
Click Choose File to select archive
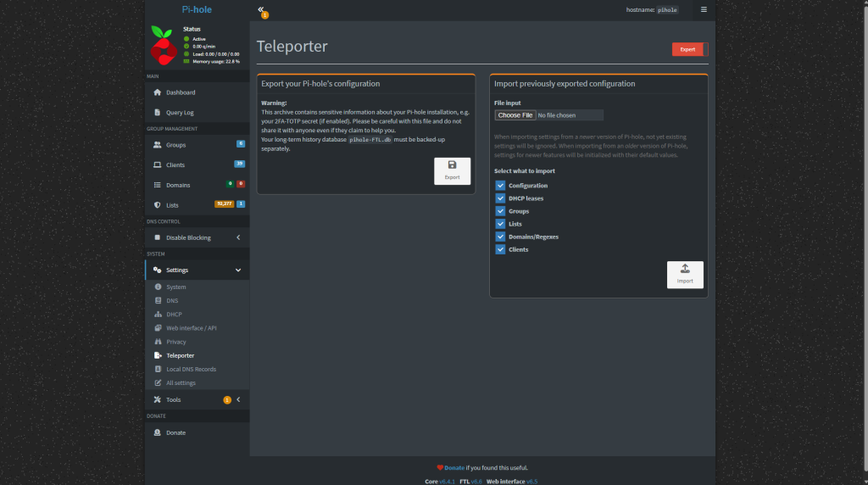[x=515, y=115]
